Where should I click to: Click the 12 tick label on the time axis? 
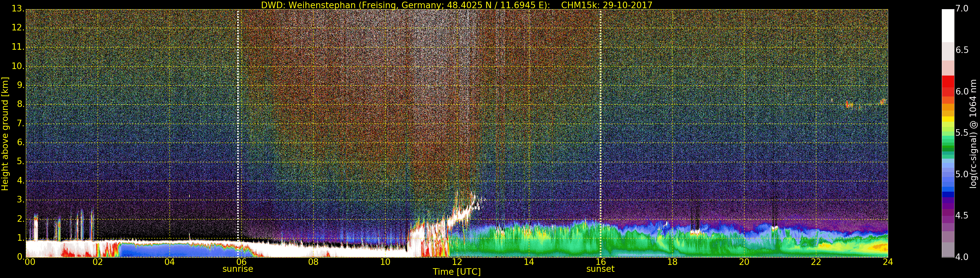tap(457, 262)
